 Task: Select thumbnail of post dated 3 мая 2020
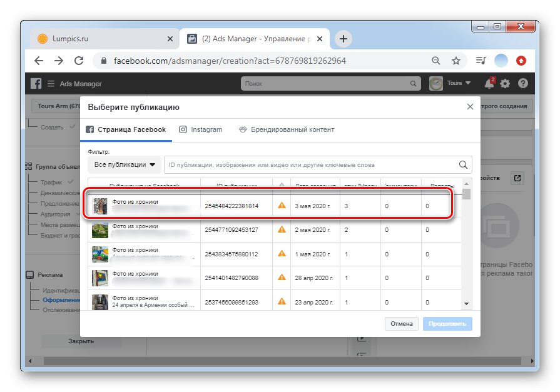tap(100, 206)
